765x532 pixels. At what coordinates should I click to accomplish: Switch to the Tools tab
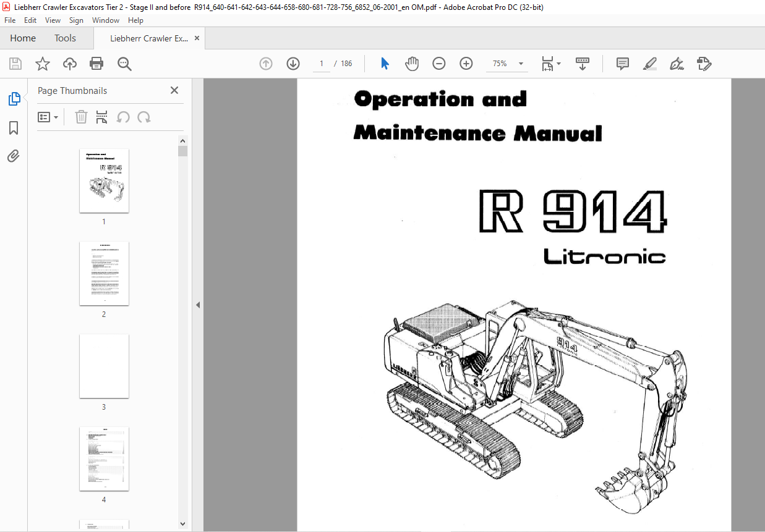click(65, 38)
